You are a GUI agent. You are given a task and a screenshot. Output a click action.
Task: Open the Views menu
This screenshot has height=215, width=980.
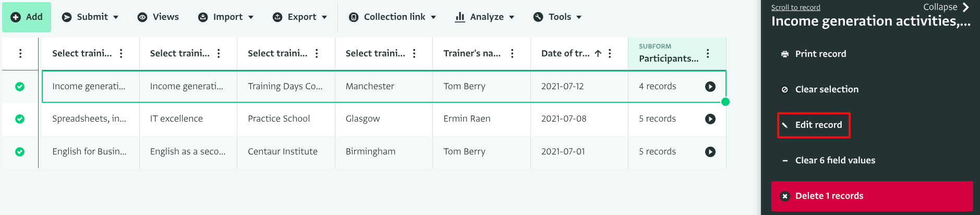[158, 17]
